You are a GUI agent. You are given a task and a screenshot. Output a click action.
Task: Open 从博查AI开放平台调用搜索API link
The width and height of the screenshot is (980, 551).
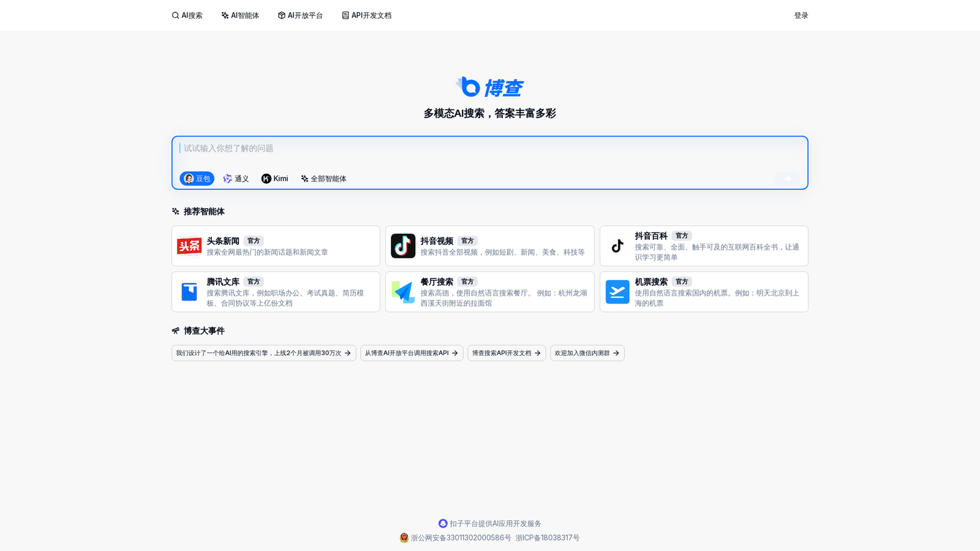point(412,353)
